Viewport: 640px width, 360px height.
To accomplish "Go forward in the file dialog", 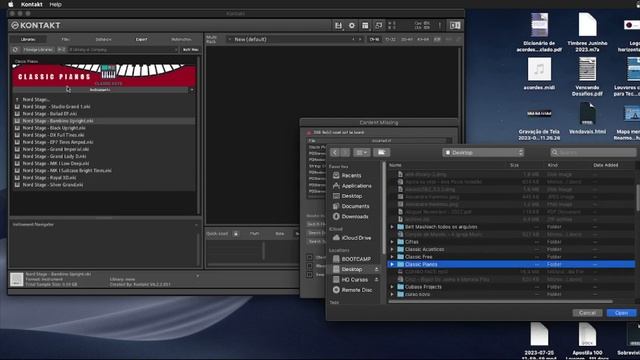I will 345,152.
